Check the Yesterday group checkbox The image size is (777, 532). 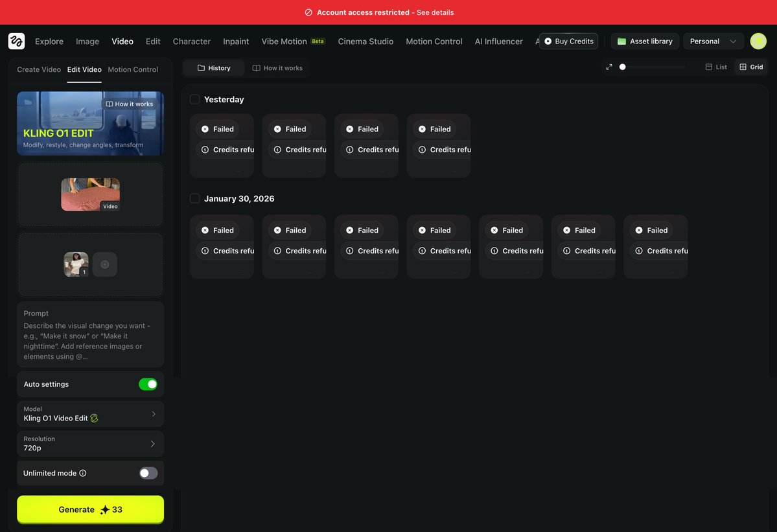click(195, 100)
